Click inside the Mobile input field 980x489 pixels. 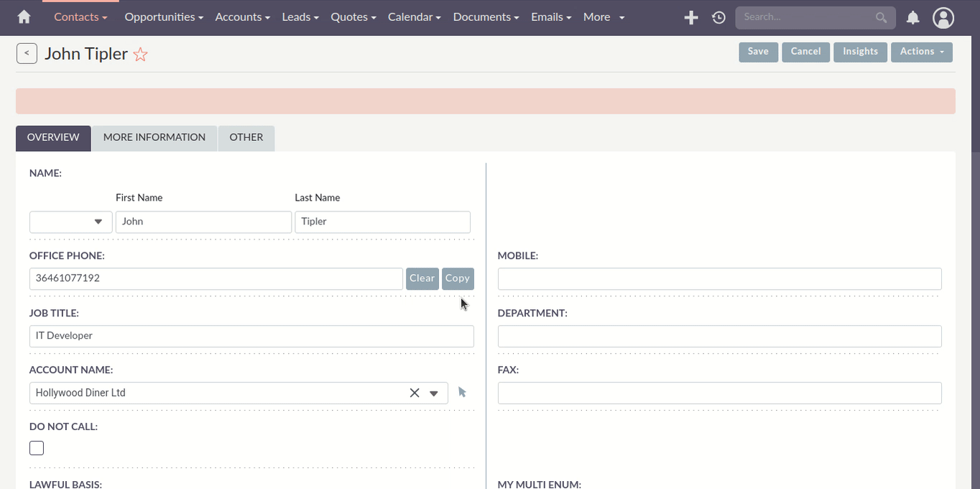tap(718, 278)
